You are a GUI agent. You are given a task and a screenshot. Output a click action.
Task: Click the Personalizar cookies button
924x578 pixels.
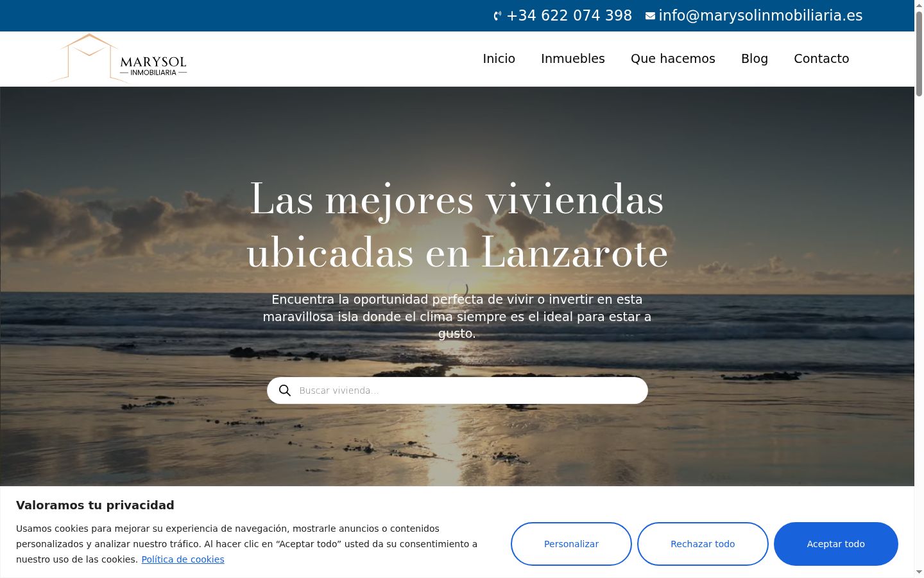(571, 544)
